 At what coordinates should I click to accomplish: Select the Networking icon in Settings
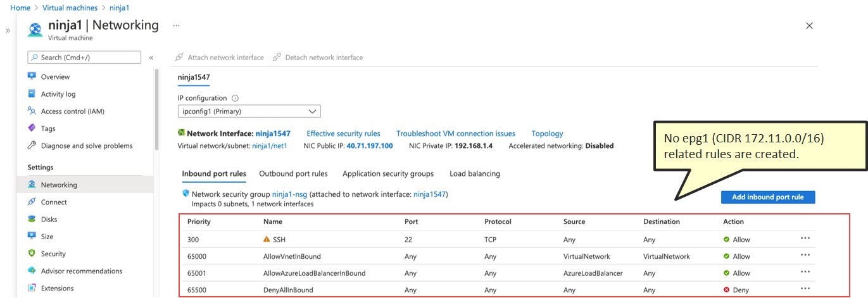pyautogui.click(x=32, y=185)
